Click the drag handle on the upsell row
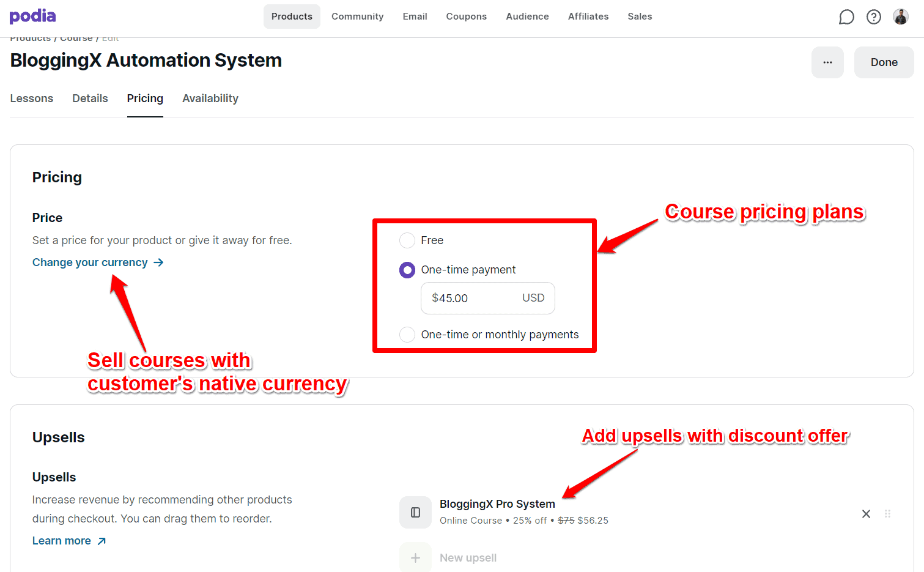Viewport: 924px width, 572px height. 887,514
